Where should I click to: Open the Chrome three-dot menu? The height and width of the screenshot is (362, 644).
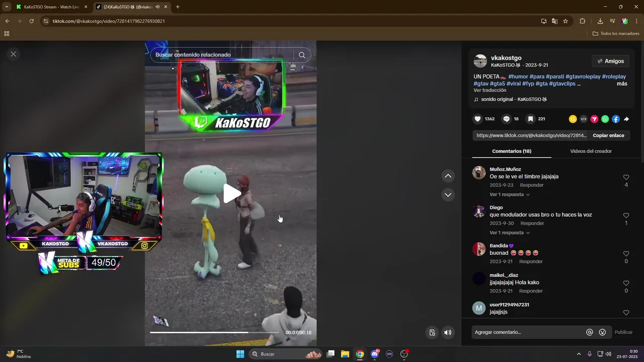tap(636, 21)
